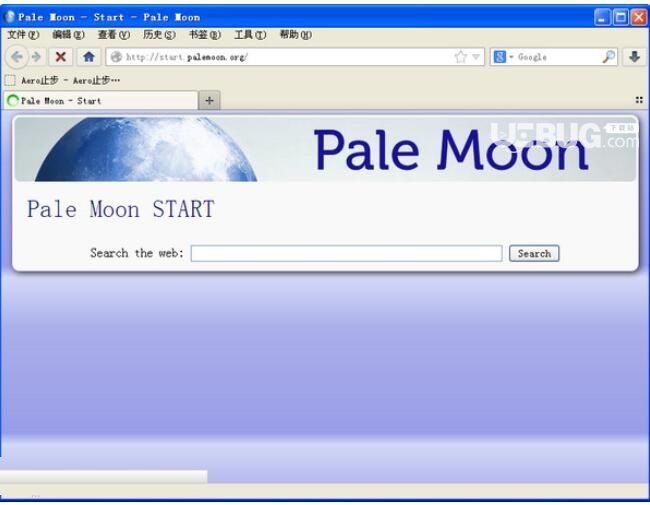Click the 'Search the web:' label

(x=137, y=253)
